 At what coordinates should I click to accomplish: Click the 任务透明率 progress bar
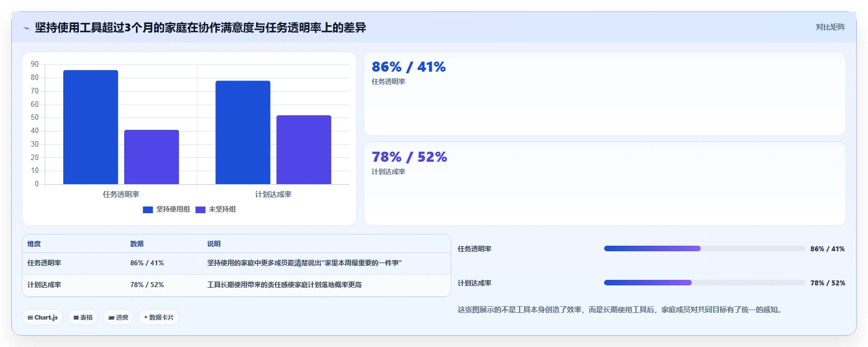click(705, 248)
